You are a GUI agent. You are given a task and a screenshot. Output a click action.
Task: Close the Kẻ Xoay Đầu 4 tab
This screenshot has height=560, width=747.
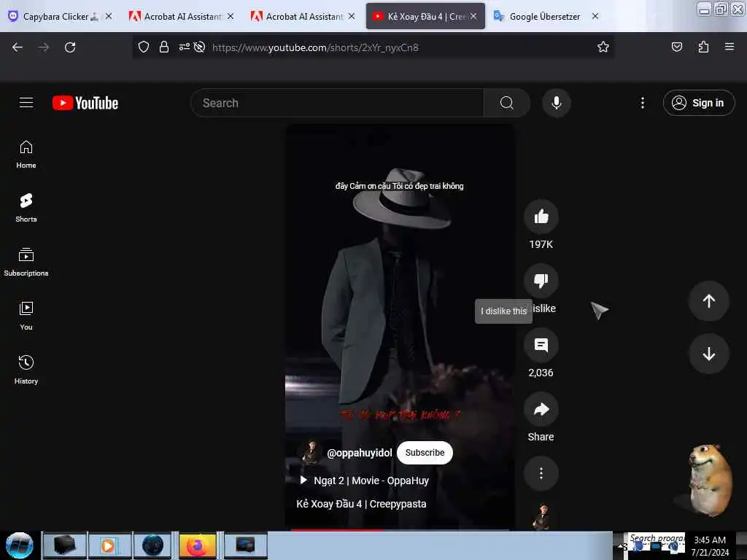pyautogui.click(x=473, y=16)
